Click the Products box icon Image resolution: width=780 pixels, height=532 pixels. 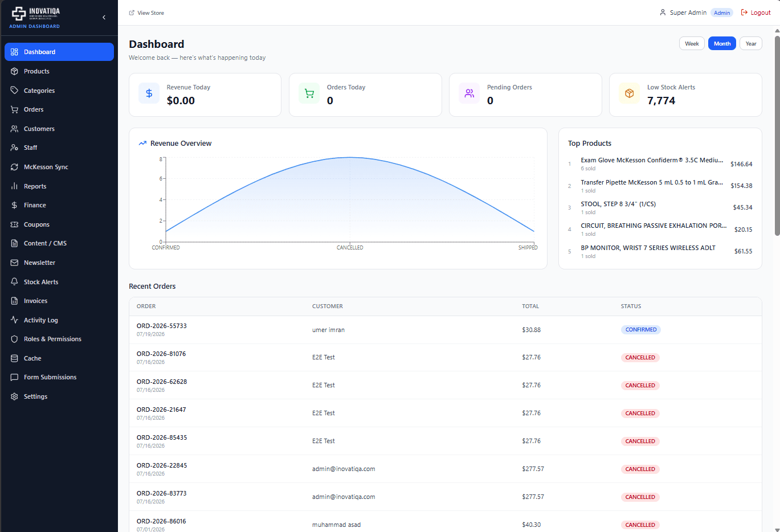click(x=14, y=71)
